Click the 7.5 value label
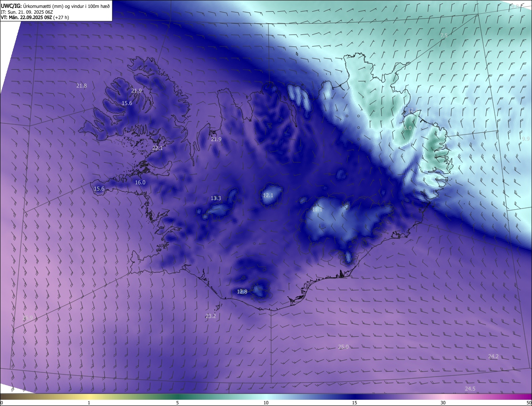 click(x=444, y=36)
